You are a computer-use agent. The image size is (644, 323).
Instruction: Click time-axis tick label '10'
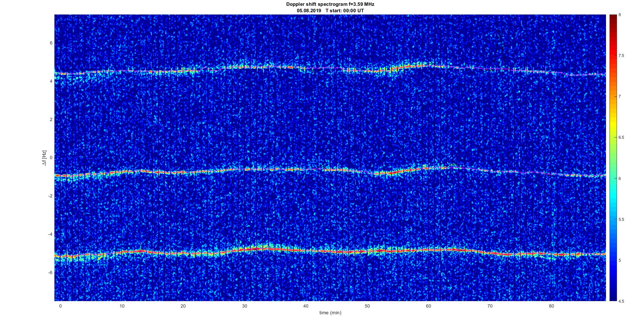122,306
